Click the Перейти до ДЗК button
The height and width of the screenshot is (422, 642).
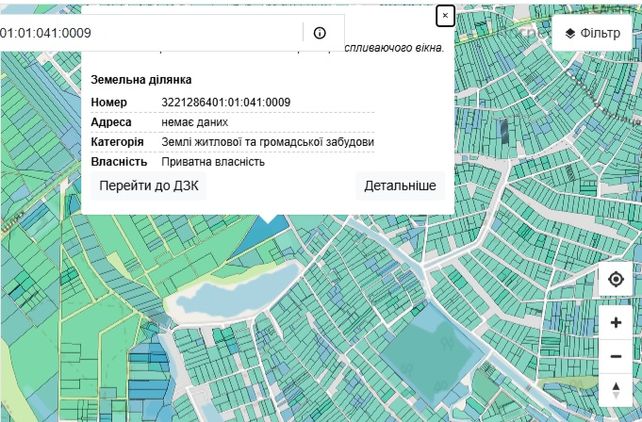149,186
